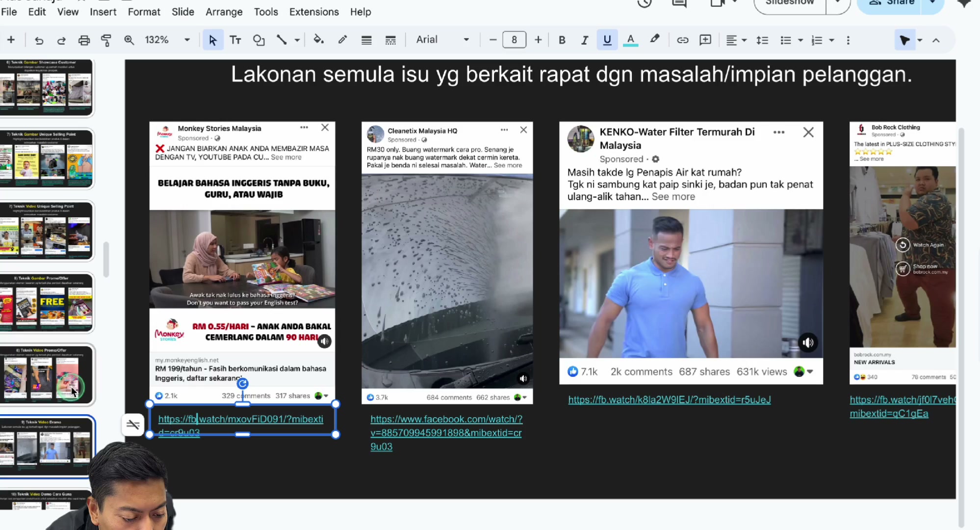This screenshot has height=530, width=980.
Task: Open the Cleanetix facebook.com/watch link
Action: pyautogui.click(x=446, y=433)
